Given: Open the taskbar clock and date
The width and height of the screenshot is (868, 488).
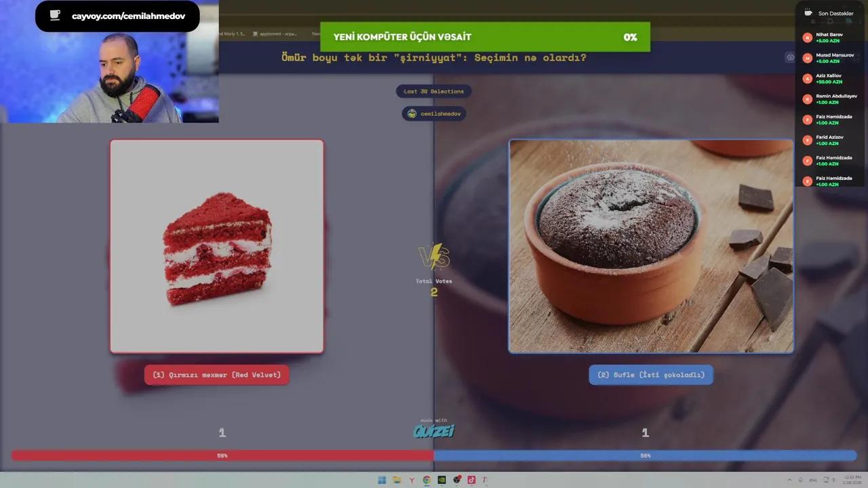Looking at the screenshot, I should [x=851, y=480].
